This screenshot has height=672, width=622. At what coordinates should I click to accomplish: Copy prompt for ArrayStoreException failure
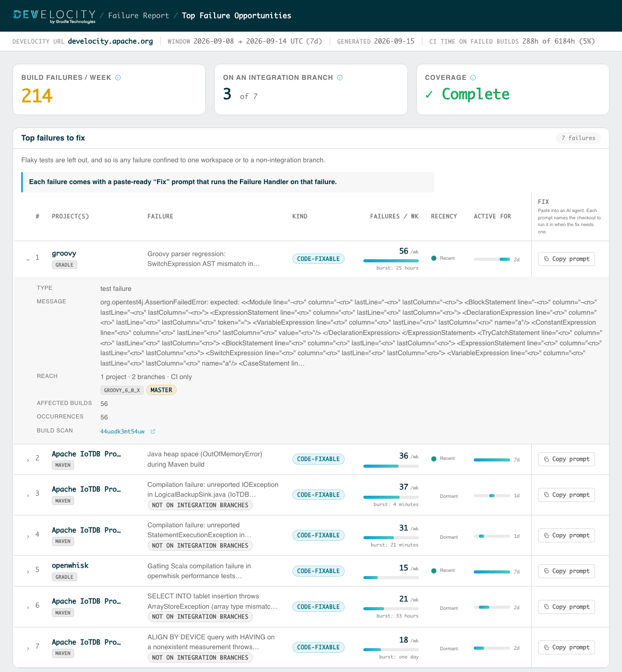pyautogui.click(x=567, y=607)
